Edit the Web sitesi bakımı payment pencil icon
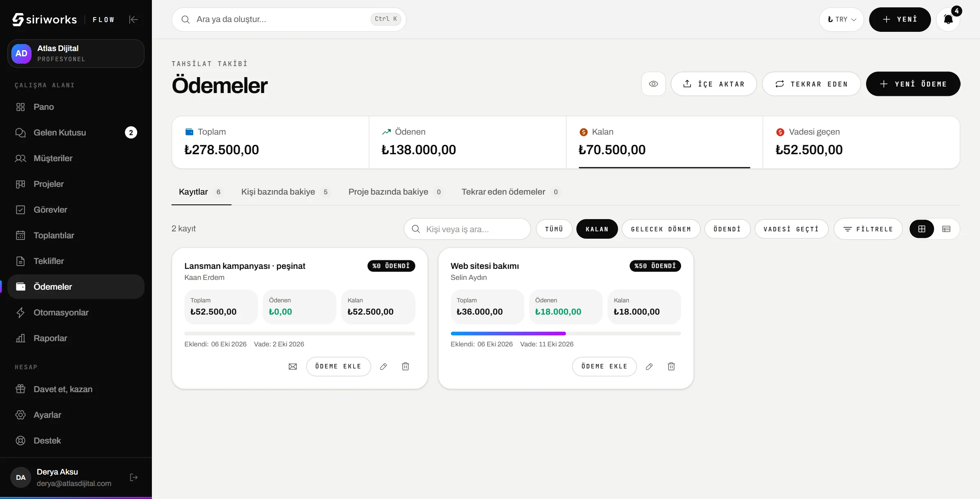This screenshot has height=499, width=980. click(x=649, y=366)
